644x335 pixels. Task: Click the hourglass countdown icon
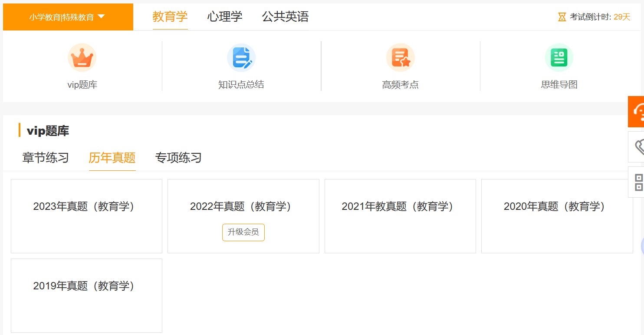(x=562, y=17)
